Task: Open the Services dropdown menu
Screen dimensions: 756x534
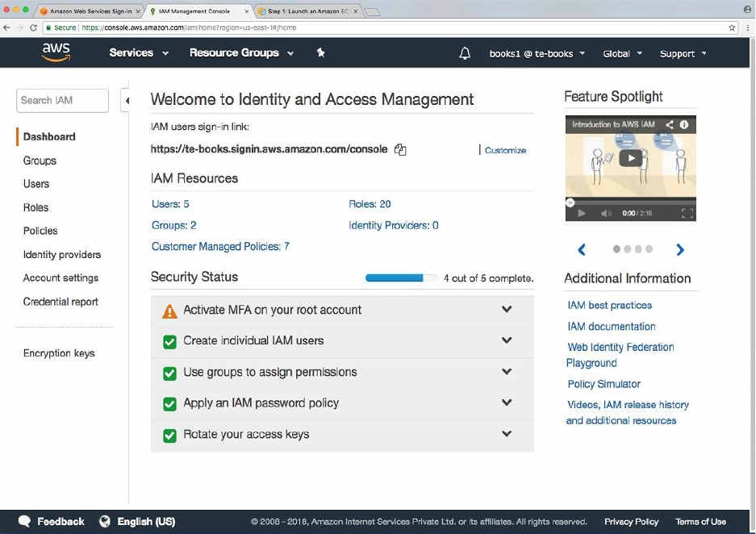Action: [x=139, y=53]
